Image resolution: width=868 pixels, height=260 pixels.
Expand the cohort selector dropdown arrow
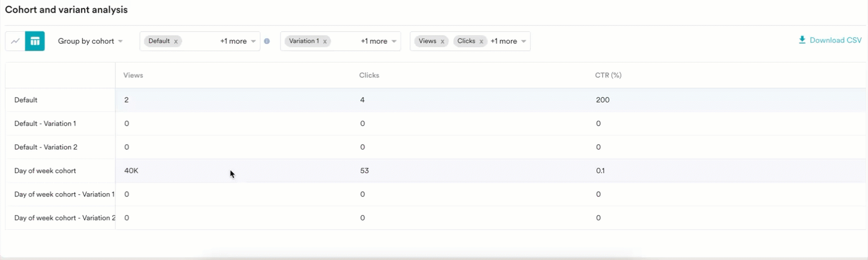[x=253, y=42]
